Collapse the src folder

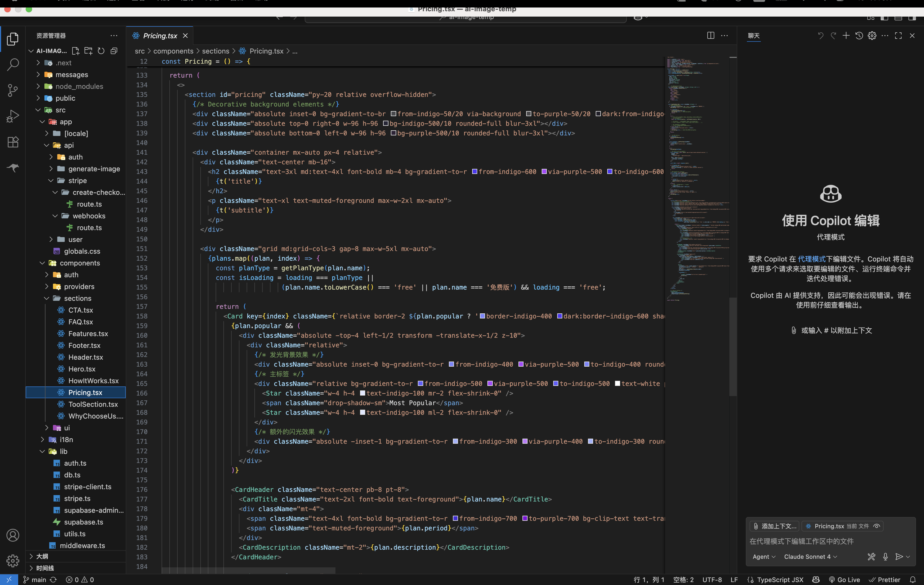(x=38, y=110)
